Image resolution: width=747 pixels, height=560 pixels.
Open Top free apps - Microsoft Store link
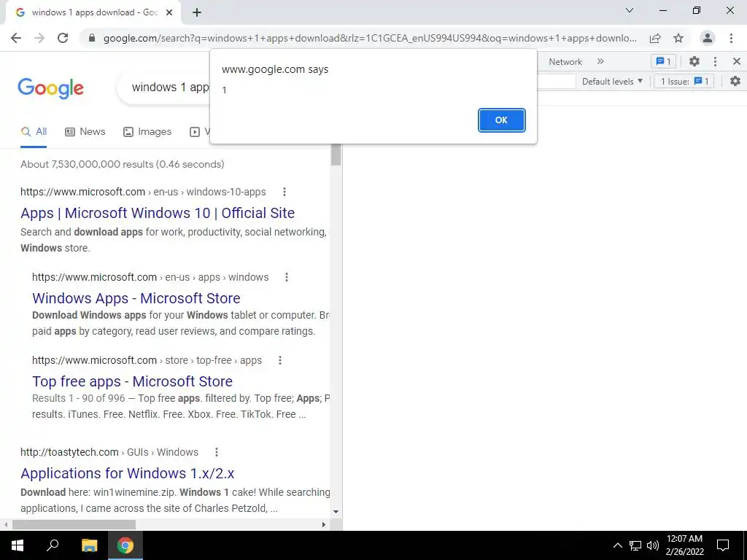click(133, 381)
